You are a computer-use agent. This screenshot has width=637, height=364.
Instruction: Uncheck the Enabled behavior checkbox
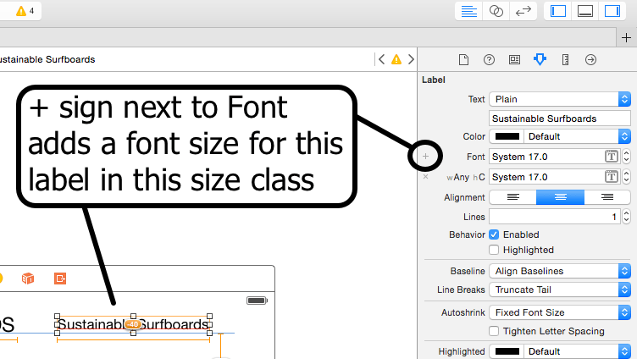tap(495, 234)
